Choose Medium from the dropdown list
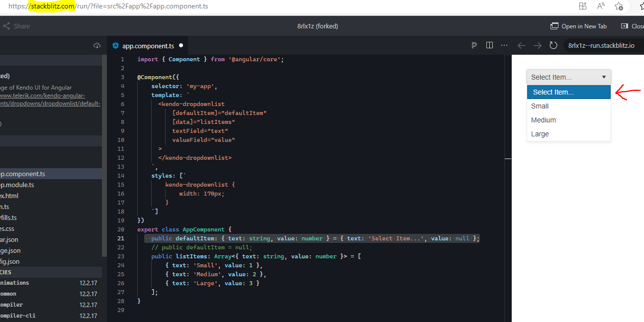 tap(544, 120)
